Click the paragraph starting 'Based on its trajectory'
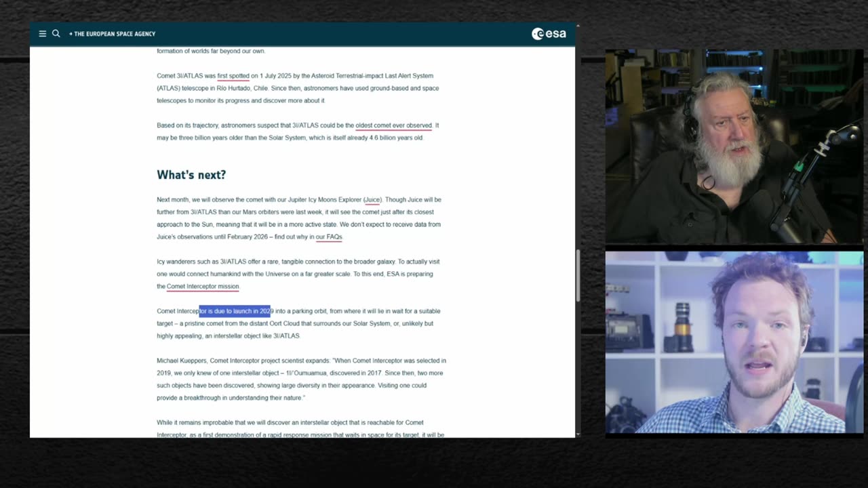The height and width of the screenshot is (488, 868). [x=298, y=131]
